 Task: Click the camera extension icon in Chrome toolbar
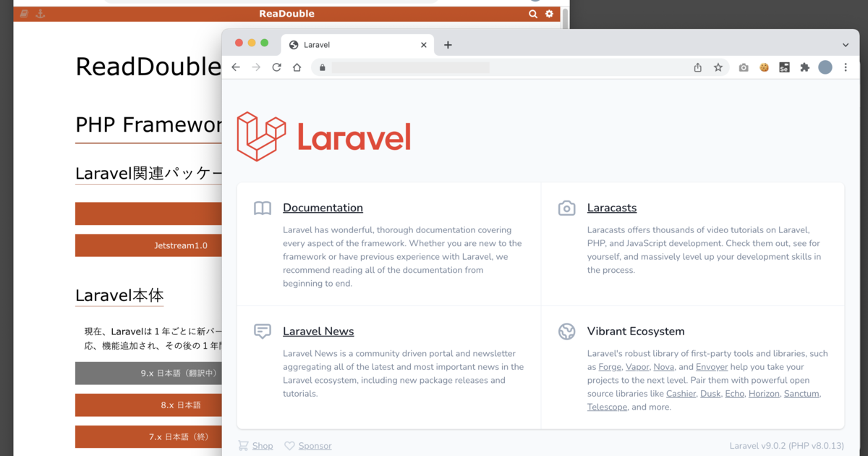coord(744,67)
